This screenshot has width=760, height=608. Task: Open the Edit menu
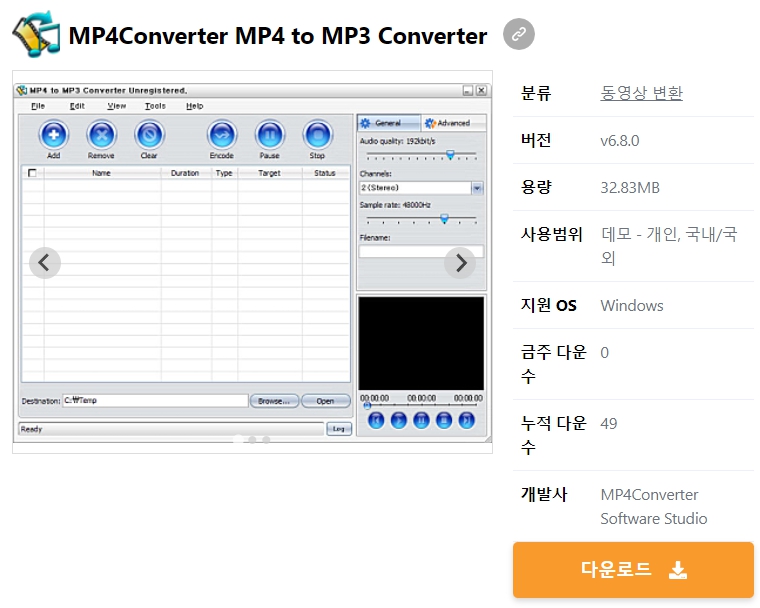77,106
